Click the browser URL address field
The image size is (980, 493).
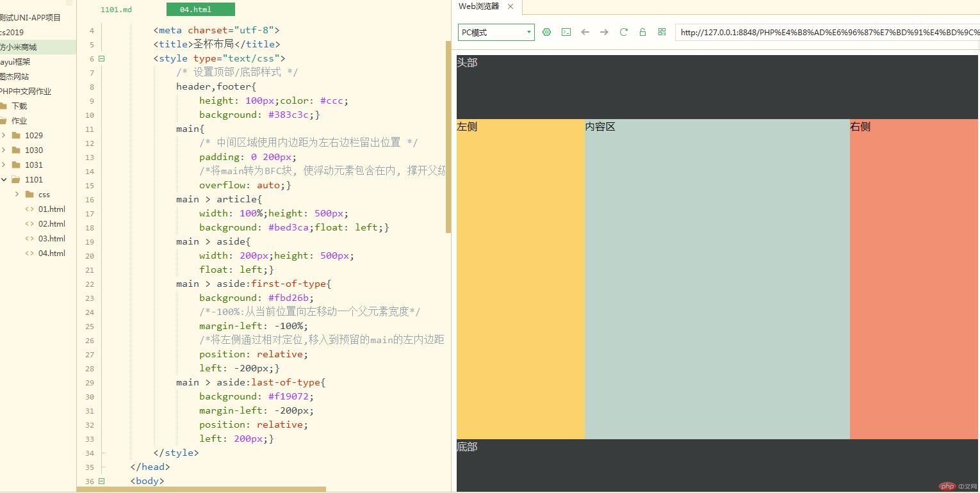(827, 32)
